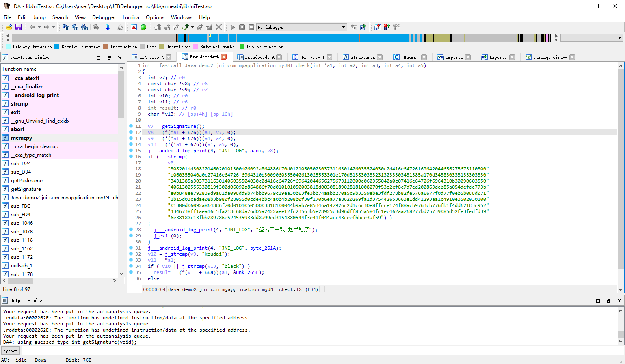625x364 pixels.
Task: Save the database with the floppy icon
Action: pyautogui.click(x=18, y=27)
